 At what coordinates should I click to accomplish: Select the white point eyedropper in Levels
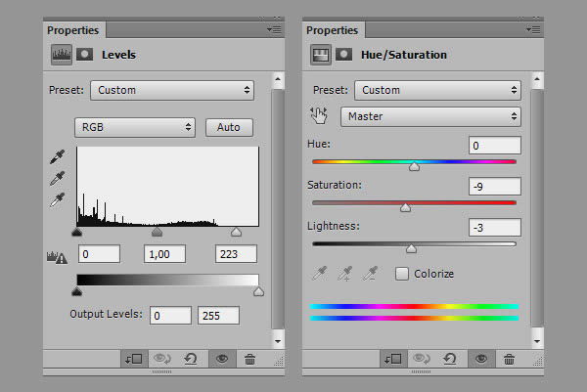(57, 199)
